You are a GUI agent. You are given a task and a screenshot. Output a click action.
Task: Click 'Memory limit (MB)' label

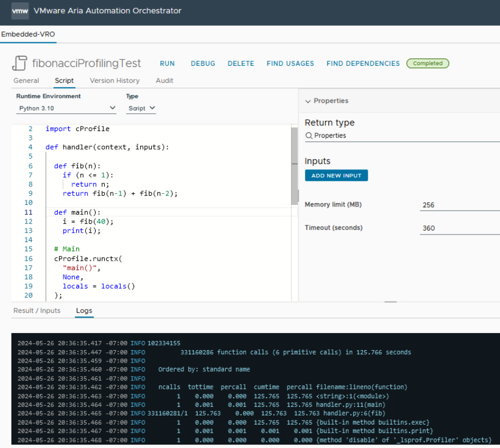click(x=333, y=205)
